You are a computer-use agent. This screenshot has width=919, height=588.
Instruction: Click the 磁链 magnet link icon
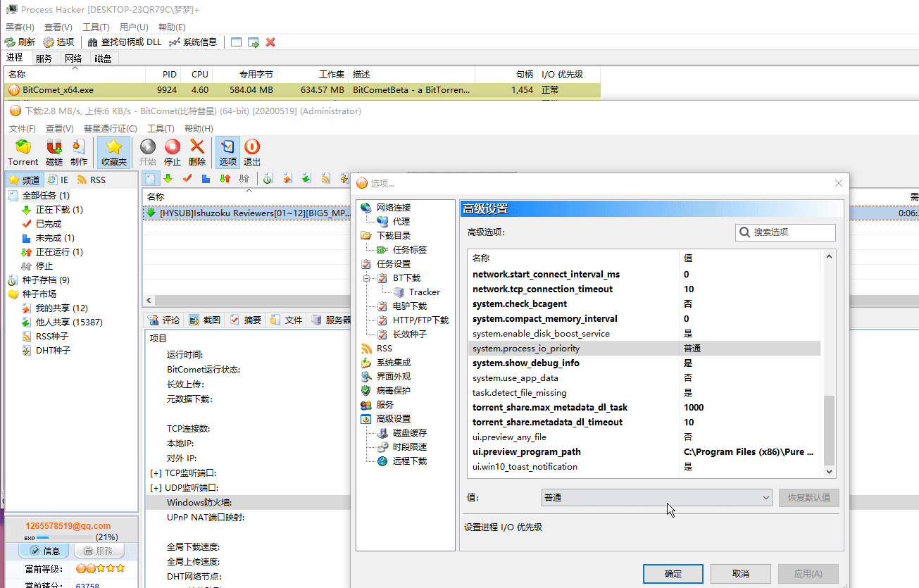(54, 152)
